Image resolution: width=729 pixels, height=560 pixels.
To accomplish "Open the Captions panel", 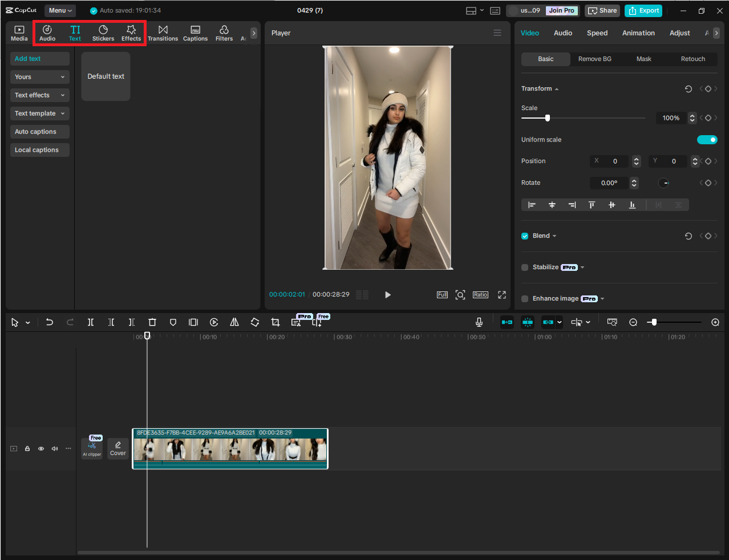I will [x=195, y=33].
